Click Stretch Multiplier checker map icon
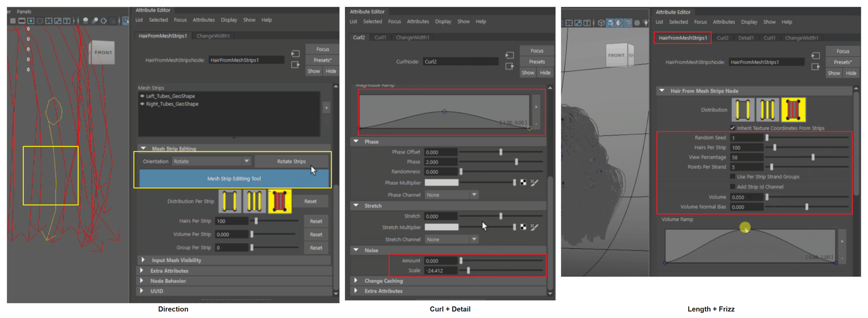This screenshot has height=318, width=868. [x=523, y=227]
